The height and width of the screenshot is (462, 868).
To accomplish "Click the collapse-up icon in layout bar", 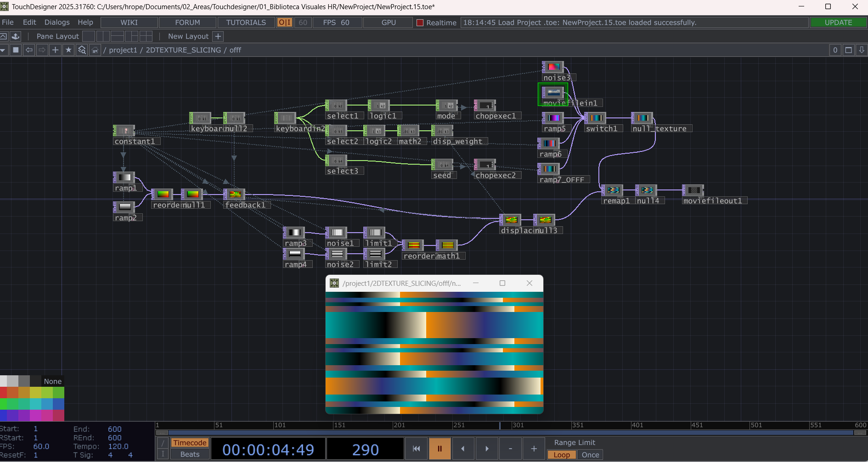I will coord(4,36).
